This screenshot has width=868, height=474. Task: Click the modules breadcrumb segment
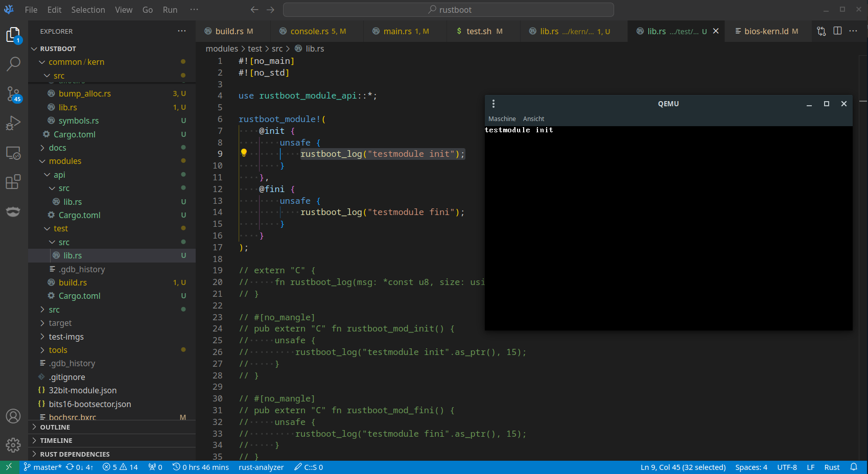(x=222, y=49)
